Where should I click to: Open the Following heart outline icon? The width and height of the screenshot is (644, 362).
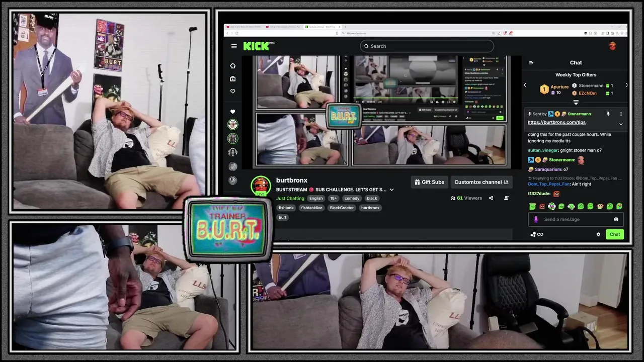coord(232,92)
